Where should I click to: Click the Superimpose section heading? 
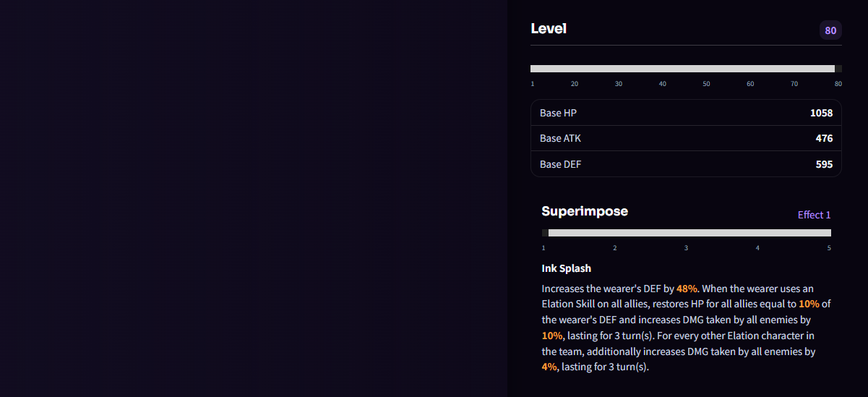(585, 211)
